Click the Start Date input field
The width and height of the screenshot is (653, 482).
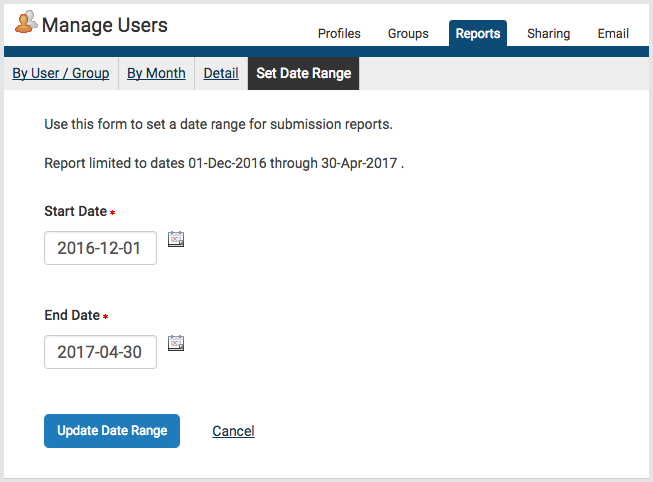coord(100,248)
